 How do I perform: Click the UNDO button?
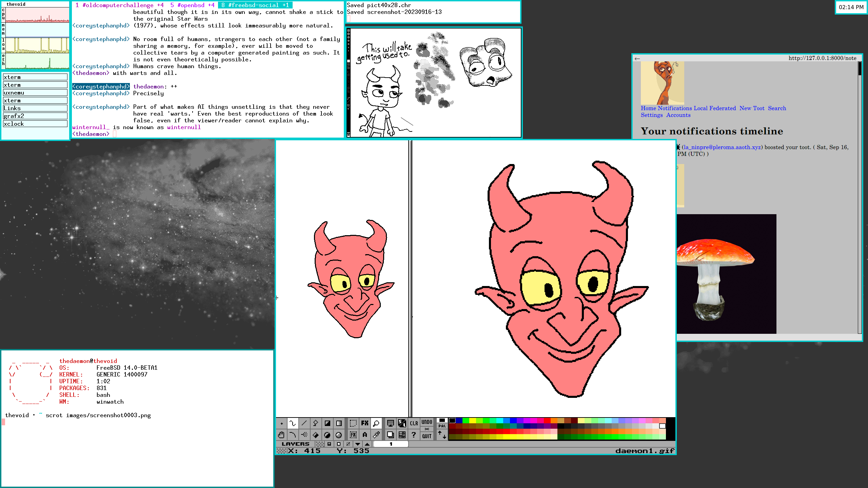pos(427,422)
